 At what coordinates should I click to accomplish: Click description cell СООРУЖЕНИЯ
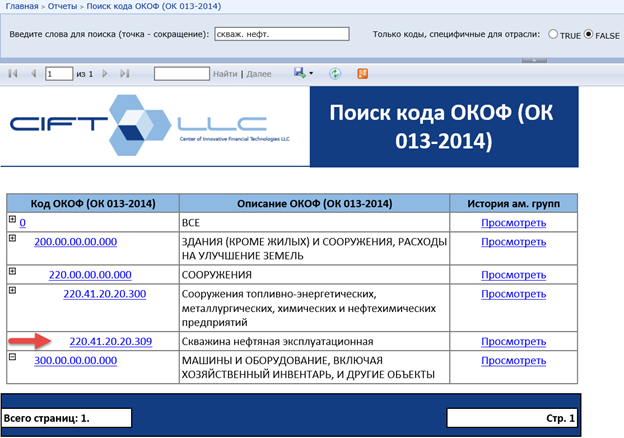pyautogui.click(x=314, y=275)
